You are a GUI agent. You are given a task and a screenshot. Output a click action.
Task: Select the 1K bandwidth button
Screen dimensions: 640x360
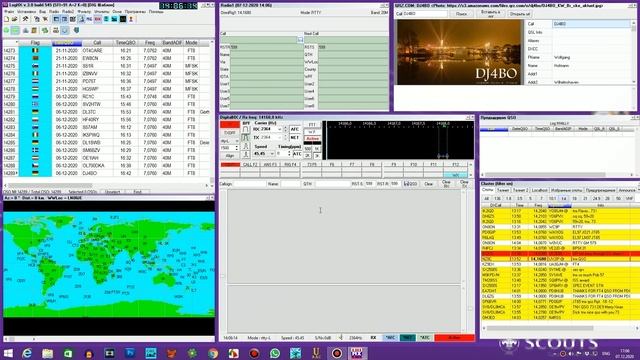317,149
